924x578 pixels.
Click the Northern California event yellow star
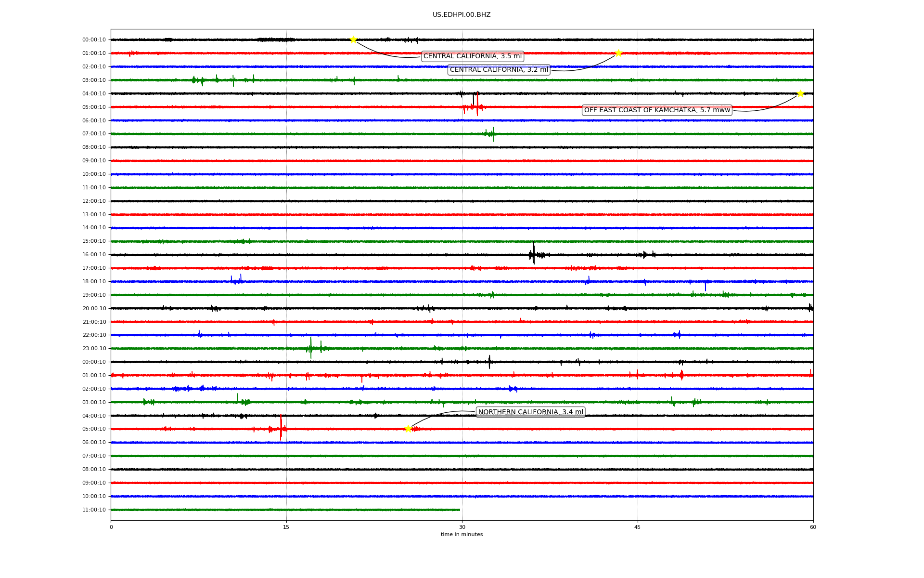408,429
